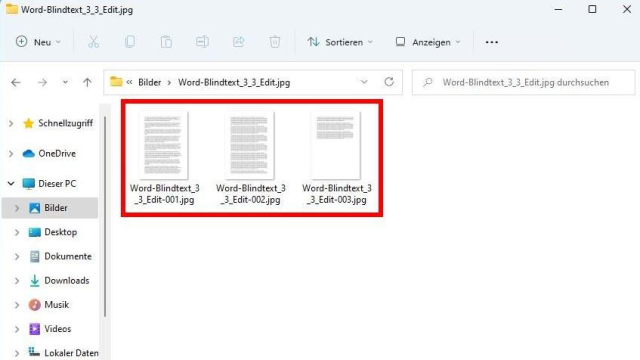
Task: Click the Schnellzugriff star icon
Action: (x=28, y=123)
